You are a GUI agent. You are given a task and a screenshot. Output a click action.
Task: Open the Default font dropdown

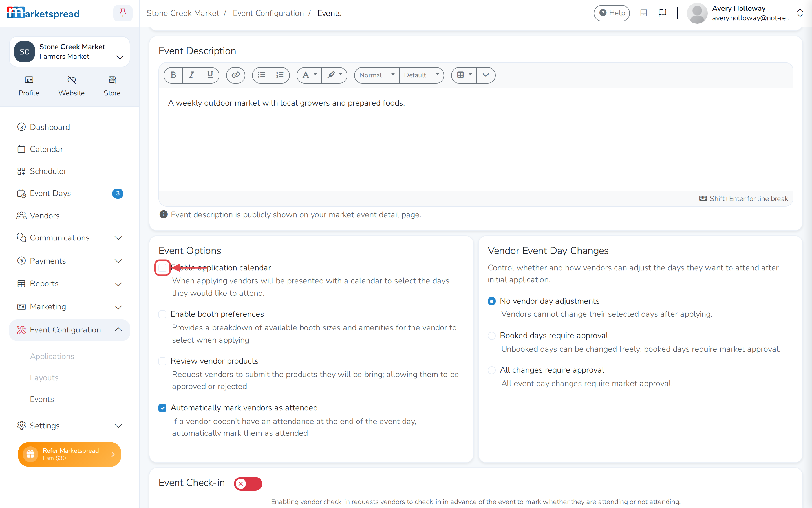[x=422, y=75]
